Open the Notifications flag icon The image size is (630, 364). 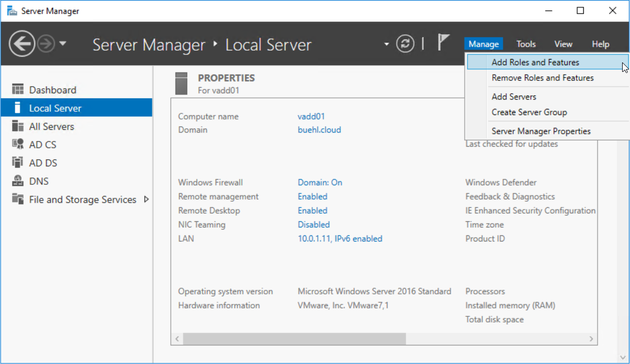(443, 42)
